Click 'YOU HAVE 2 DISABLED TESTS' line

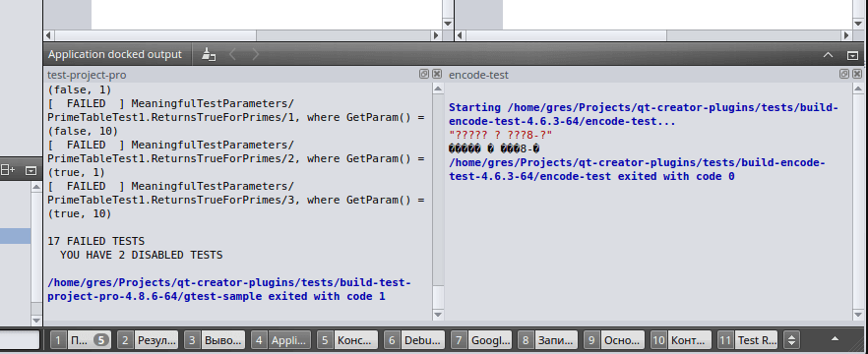[x=141, y=255]
